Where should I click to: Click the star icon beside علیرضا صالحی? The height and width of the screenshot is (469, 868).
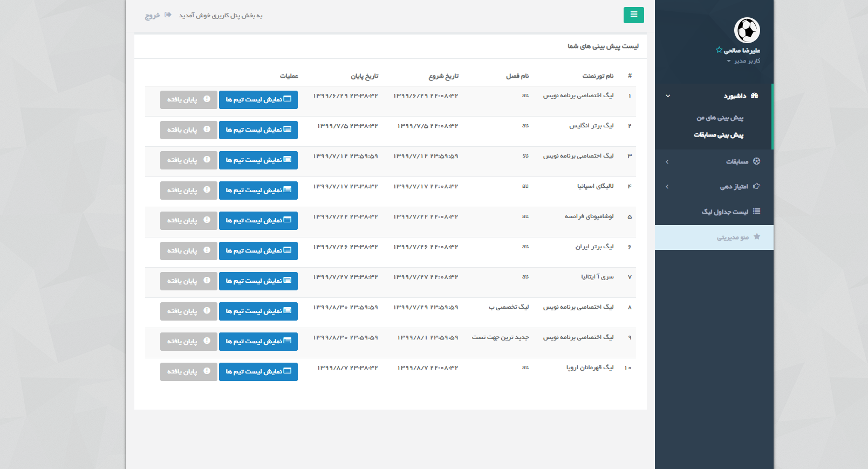(719, 50)
